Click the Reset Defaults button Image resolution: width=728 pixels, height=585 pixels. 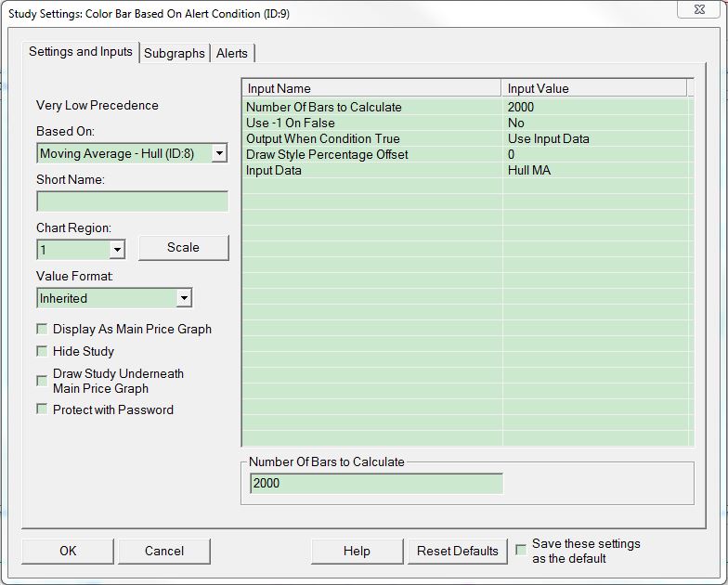pyautogui.click(x=458, y=551)
